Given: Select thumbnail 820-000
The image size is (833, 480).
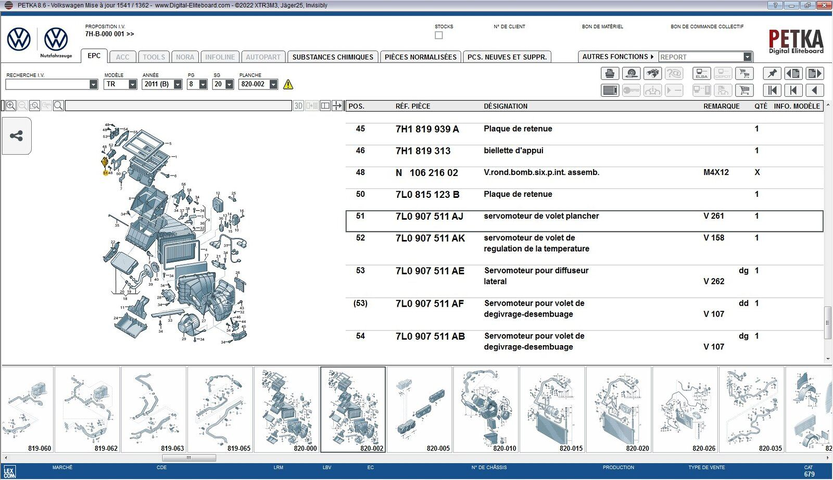Looking at the screenshot, I should (287, 409).
